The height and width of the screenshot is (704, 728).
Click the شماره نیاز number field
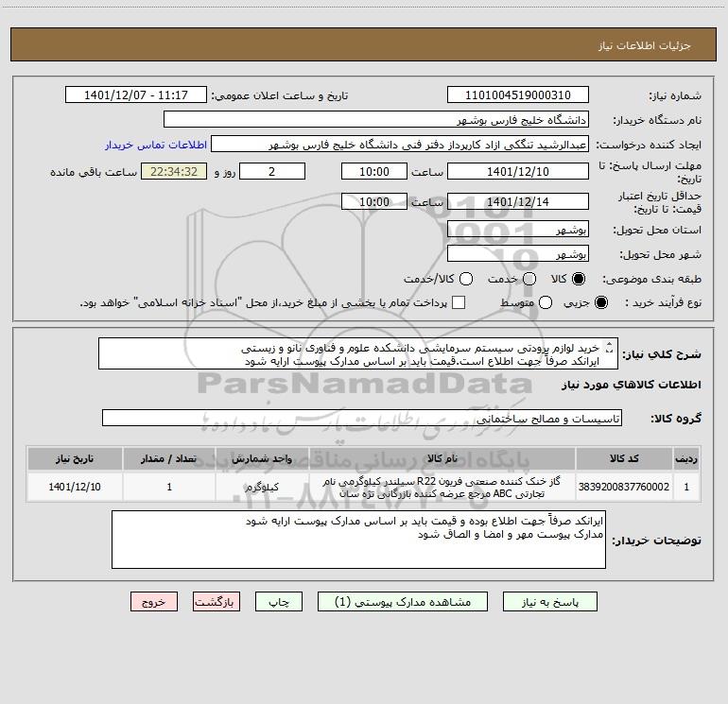(x=518, y=94)
